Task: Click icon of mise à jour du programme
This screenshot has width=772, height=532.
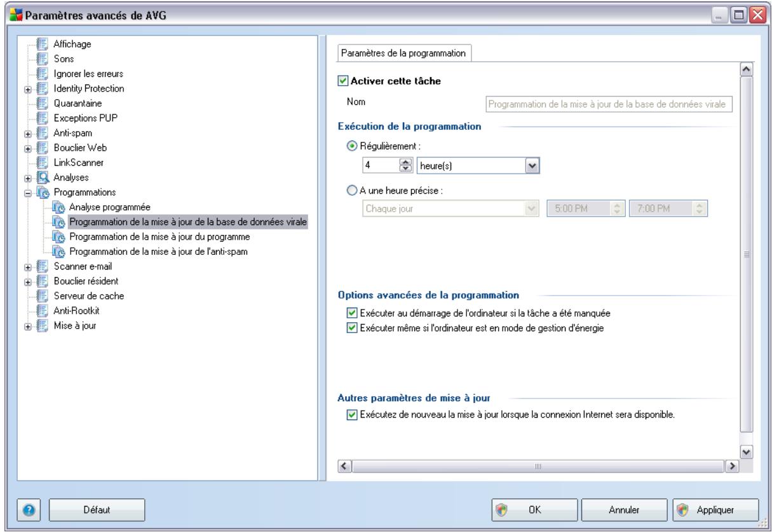Action: click(x=58, y=237)
